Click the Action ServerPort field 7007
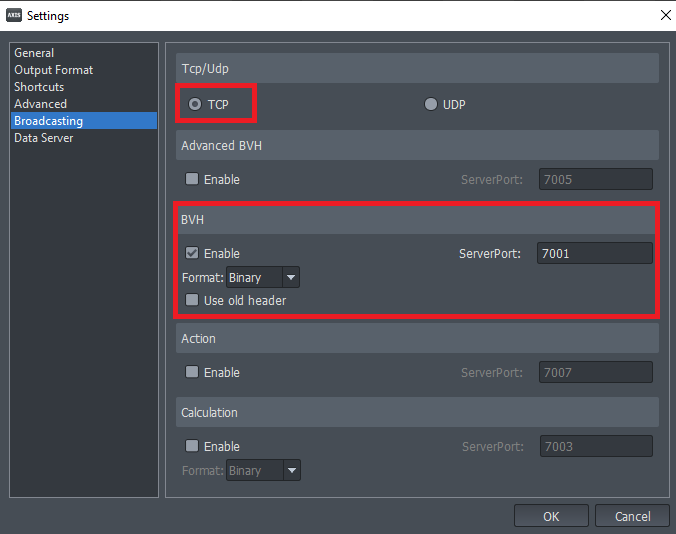This screenshot has width=676, height=534. [595, 372]
